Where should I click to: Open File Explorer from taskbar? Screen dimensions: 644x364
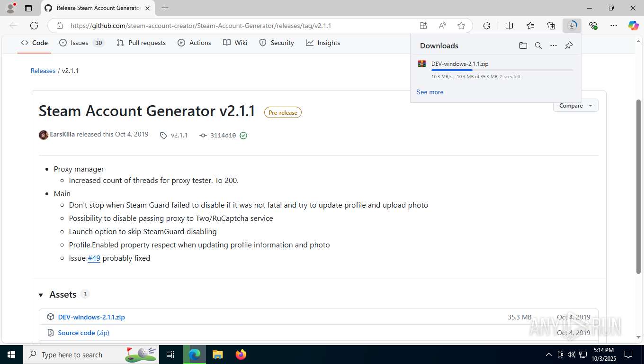coord(217,355)
